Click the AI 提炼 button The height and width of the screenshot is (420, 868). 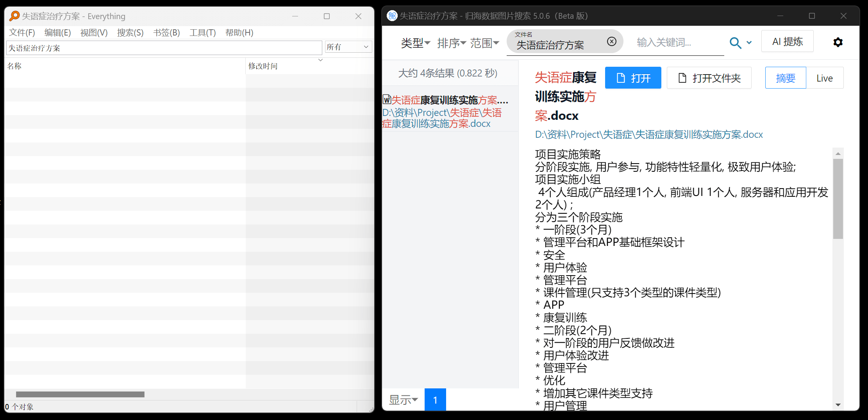[787, 41]
